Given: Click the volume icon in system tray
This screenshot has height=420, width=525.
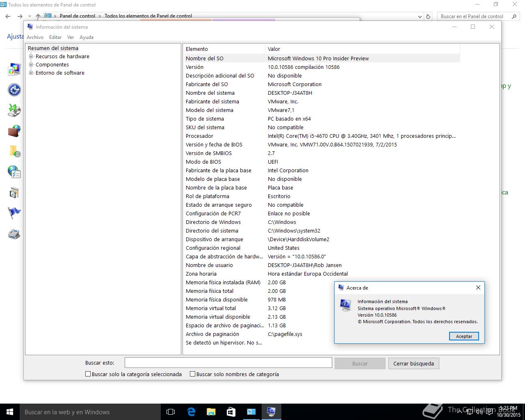Looking at the screenshot, I should tap(479, 412).
